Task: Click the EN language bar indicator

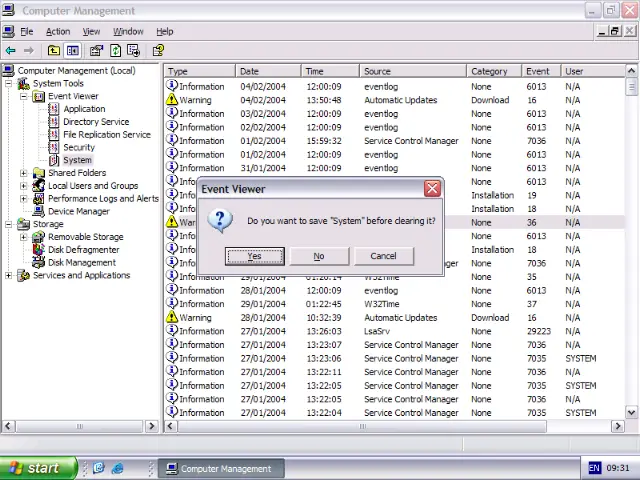Action: [594, 468]
